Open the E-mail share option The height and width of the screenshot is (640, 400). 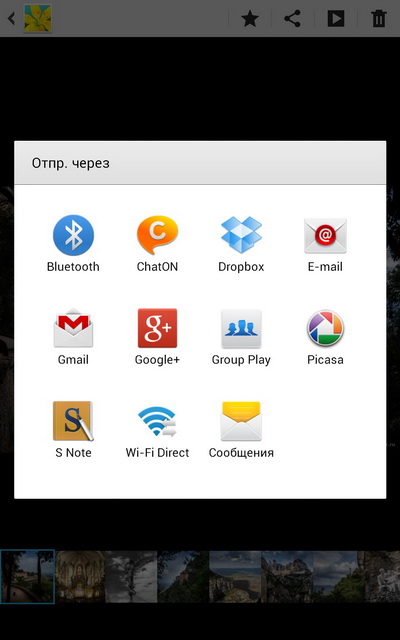(325, 243)
